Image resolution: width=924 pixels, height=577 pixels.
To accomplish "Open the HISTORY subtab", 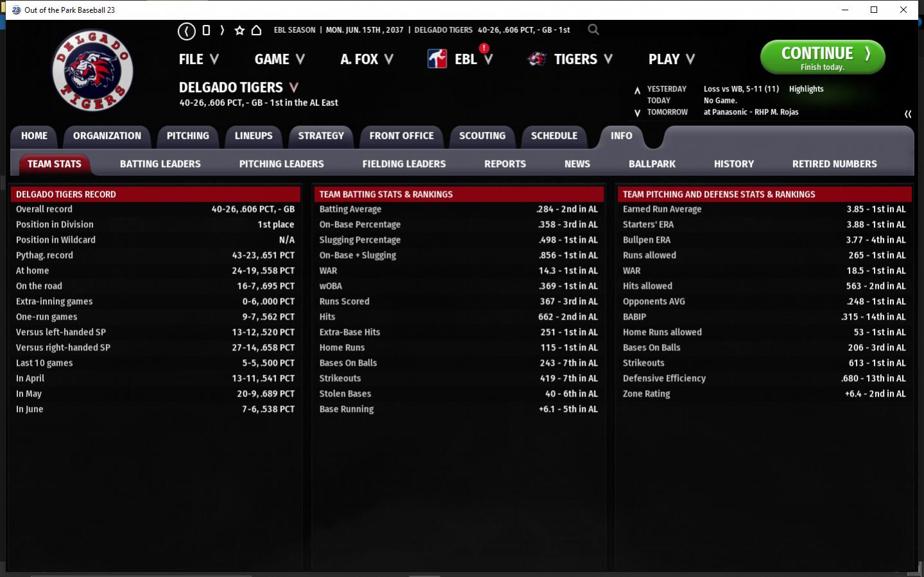I will (734, 164).
